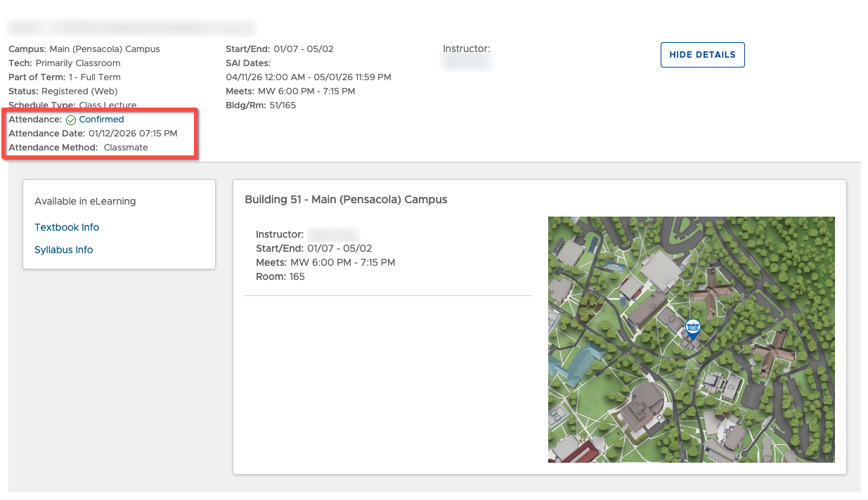Click the blue building pin on map
The image size is (868, 500).
692,328
